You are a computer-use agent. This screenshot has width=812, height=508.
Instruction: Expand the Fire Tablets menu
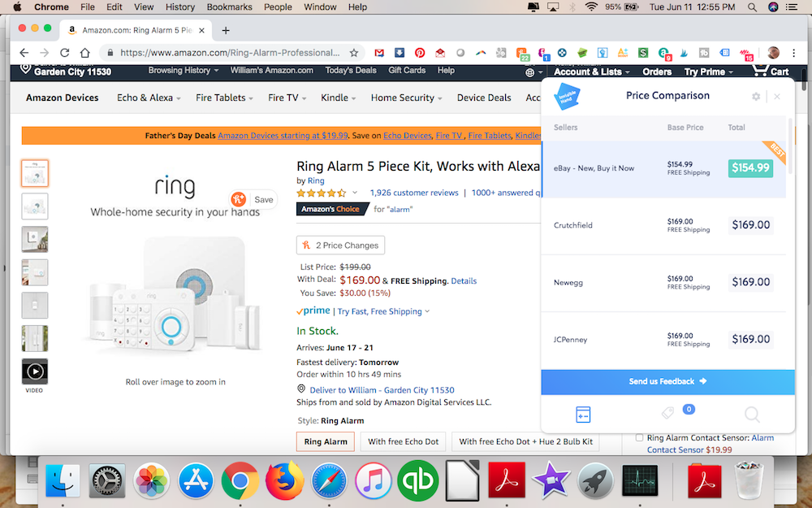224,98
